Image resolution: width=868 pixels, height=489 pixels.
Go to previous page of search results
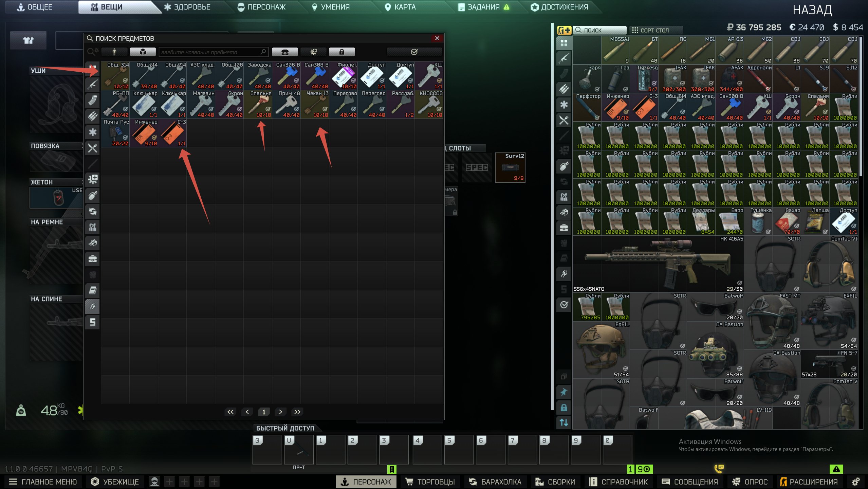247,412
